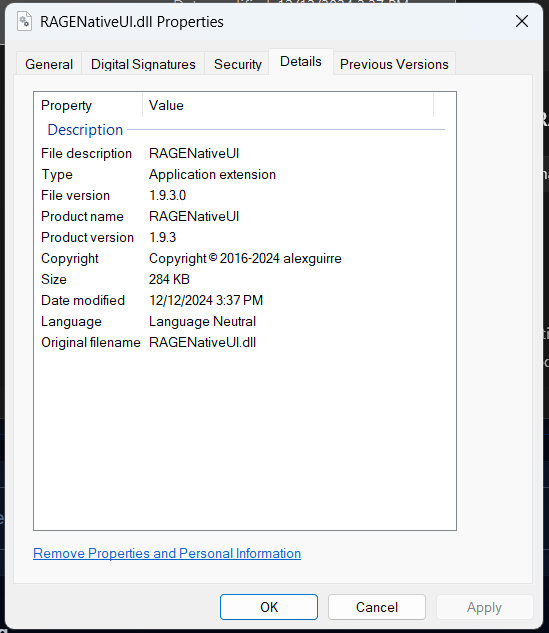Screen dimensions: 549x633
Task: Click the Type property label
Action: 57,174
